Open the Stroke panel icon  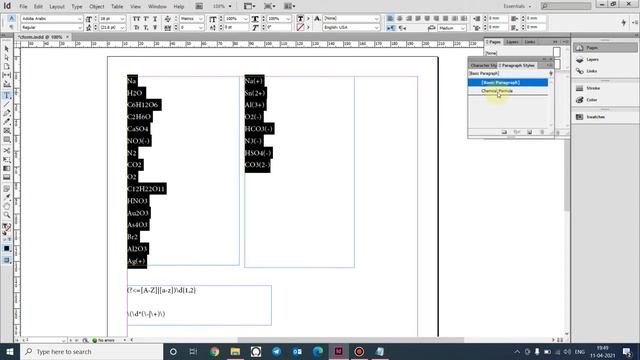tap(580, 88)
